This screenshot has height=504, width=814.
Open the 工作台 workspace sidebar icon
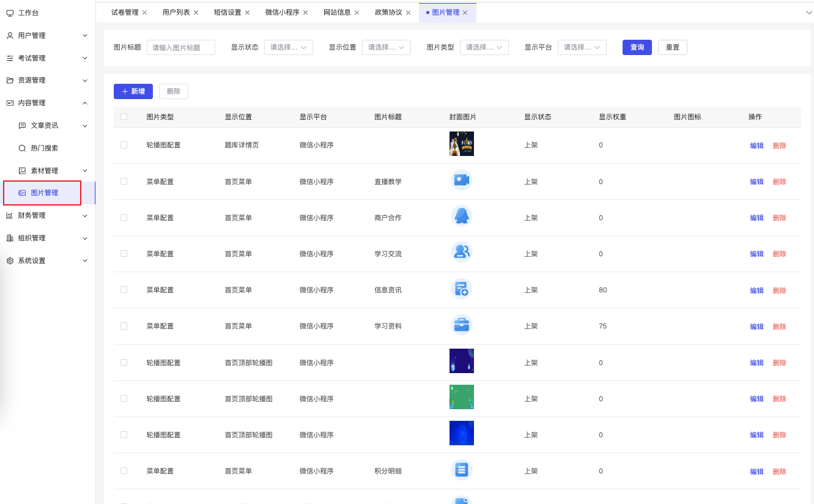point(9,12)
